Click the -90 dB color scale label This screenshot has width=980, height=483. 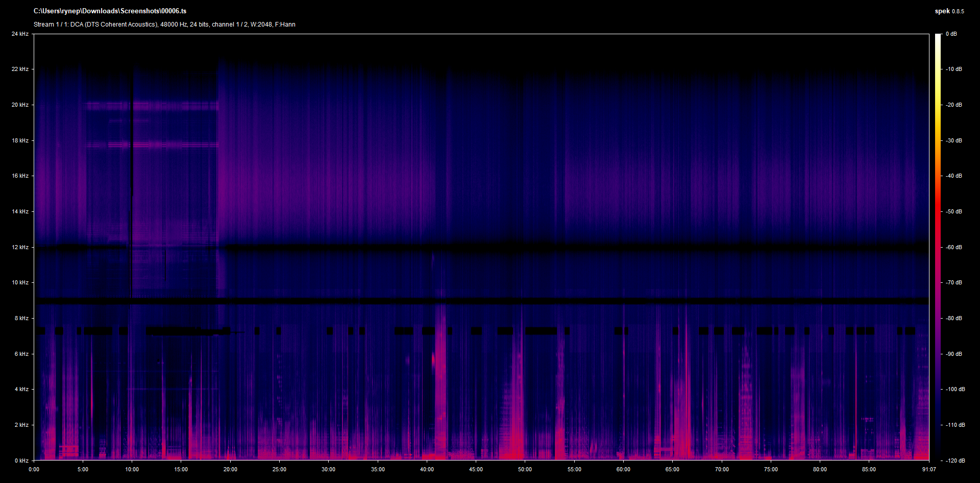coord(954,354)
